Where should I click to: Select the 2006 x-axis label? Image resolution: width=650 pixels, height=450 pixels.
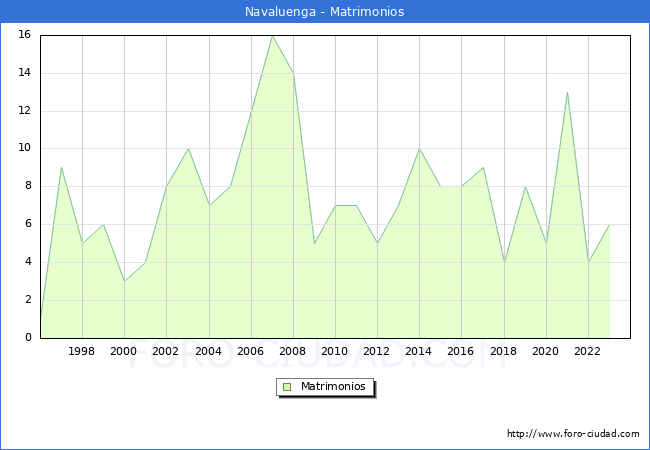click(x=250, y=351)
